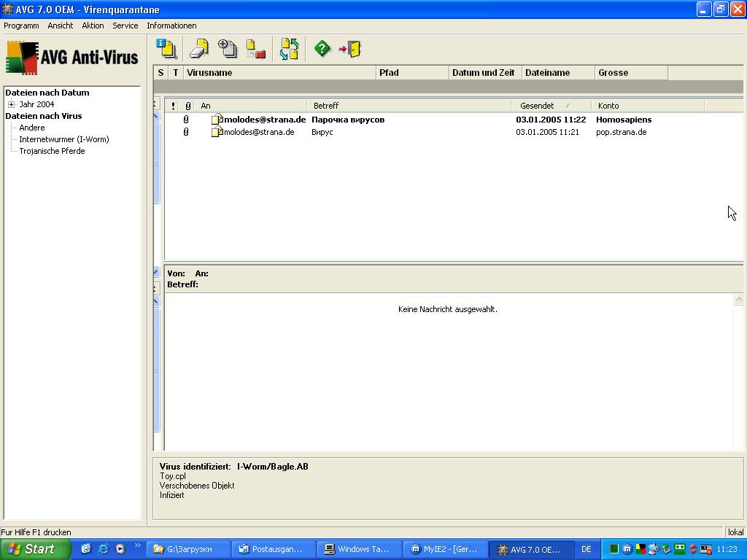Viewport: 747px width, 560px height.
Task: Click the AVG multicolor tray icon
Action: 640,549
